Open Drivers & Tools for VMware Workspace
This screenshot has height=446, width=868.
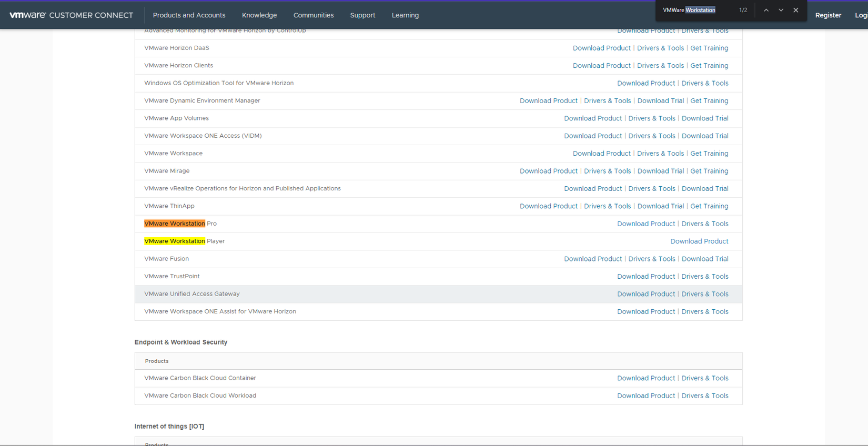[661, 154]
